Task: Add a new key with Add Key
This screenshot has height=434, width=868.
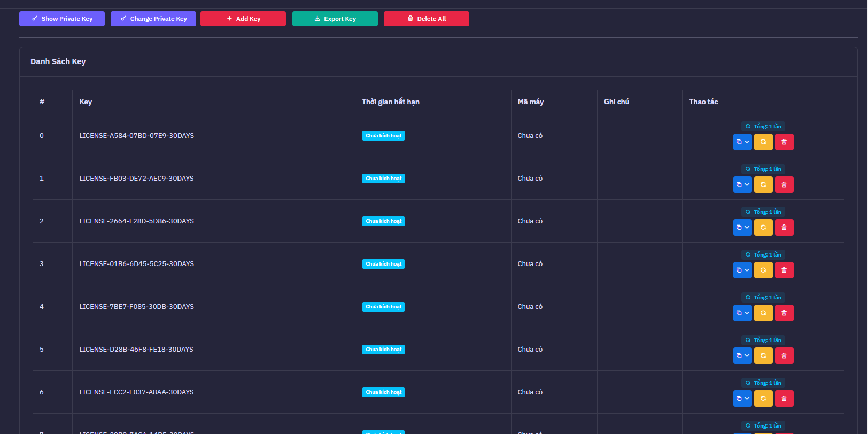Action: (x=243, y=19)
